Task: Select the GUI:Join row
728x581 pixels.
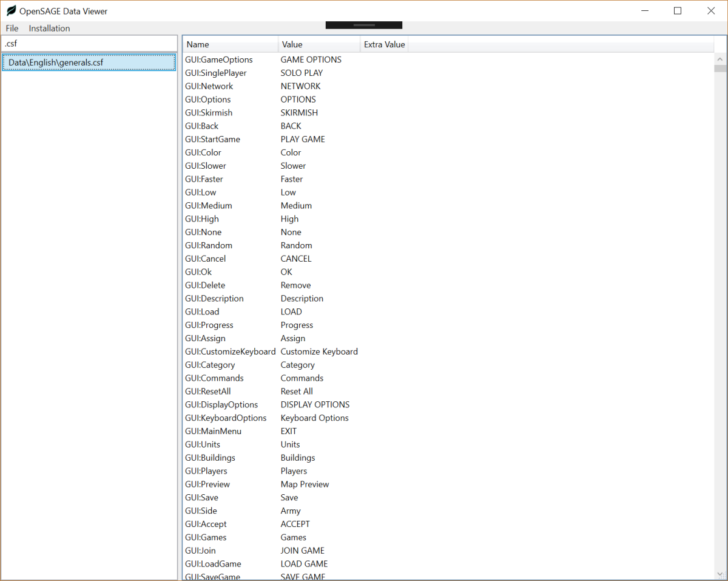Action: pos(449,551)
